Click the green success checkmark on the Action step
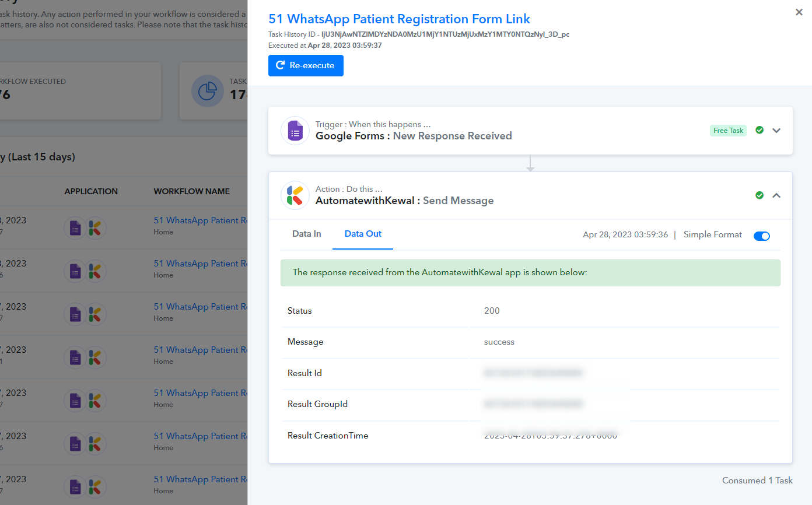The image size is (812, 505). (759, 195)
